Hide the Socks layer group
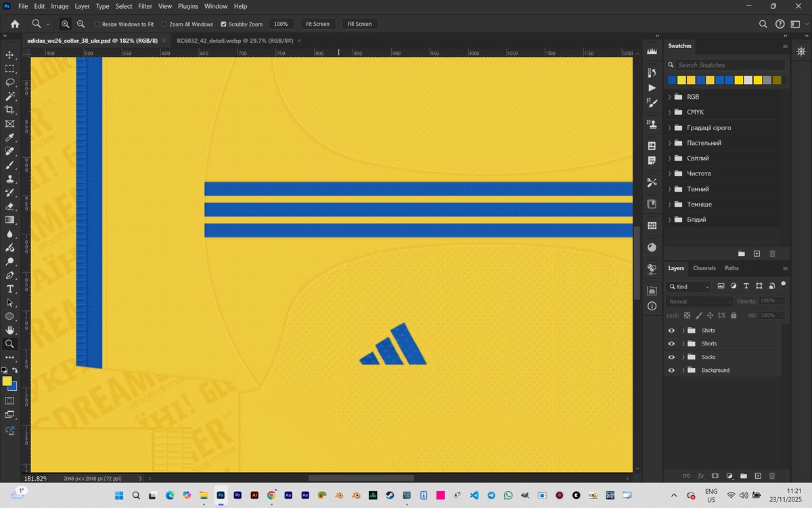Viewport: 812px width, 508px height. point(671,357)
